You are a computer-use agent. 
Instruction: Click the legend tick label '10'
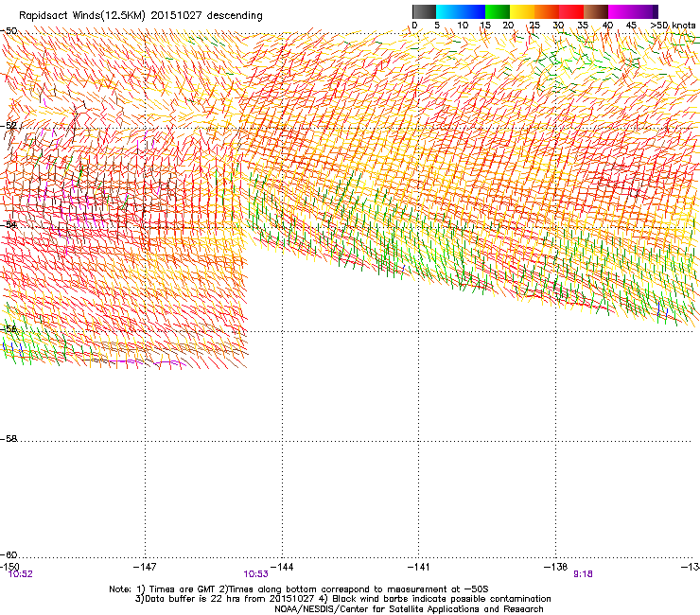(x=463, y=25)
